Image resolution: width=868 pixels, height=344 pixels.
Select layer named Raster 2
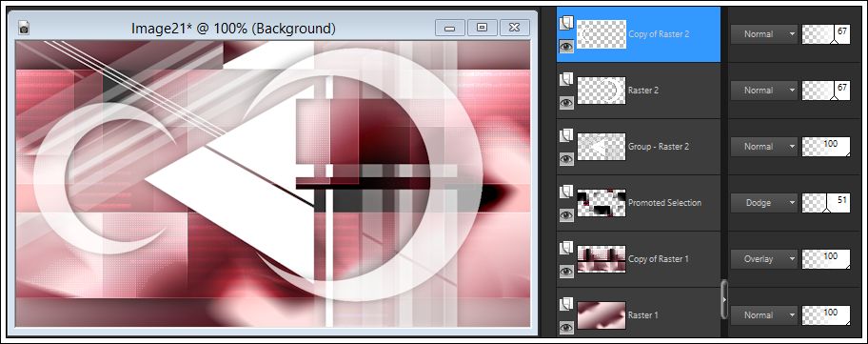(x=643, y=91)
